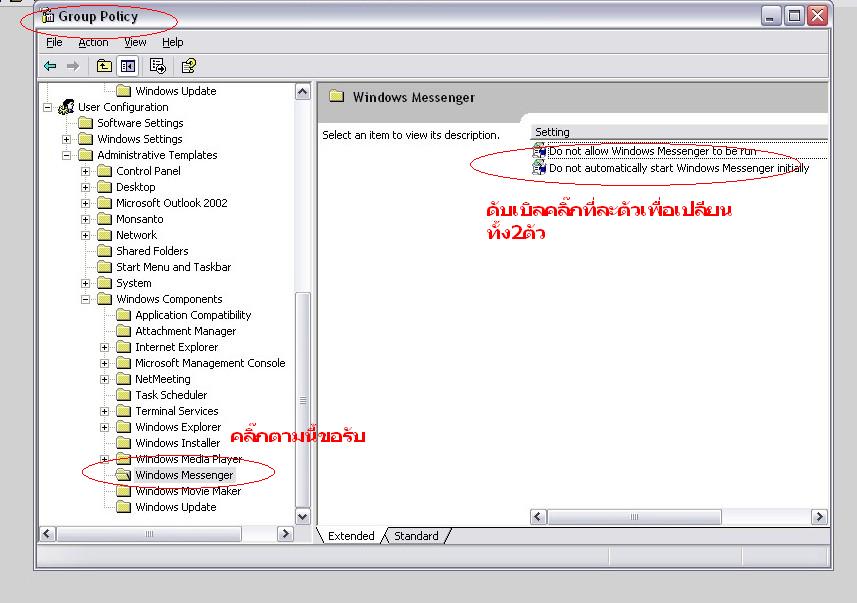Image resolution: width=857 pixels, height=603 pixels.
Task: Click the Shared Folders folder icon
Action: 104,251
